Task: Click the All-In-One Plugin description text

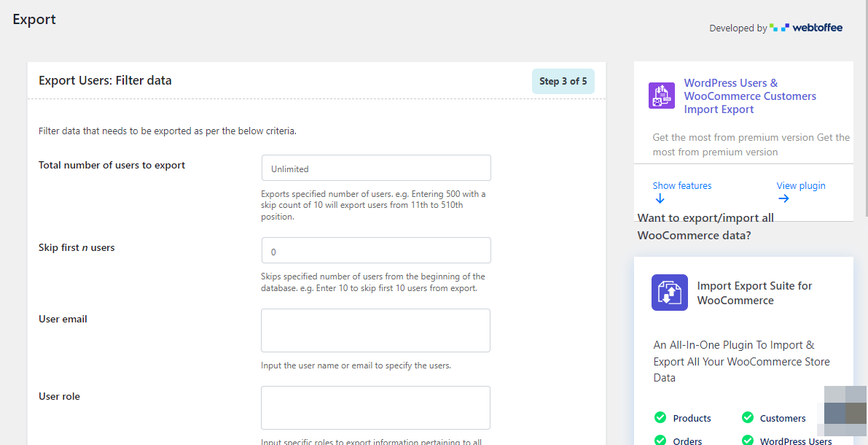Action: pos(742,361)
